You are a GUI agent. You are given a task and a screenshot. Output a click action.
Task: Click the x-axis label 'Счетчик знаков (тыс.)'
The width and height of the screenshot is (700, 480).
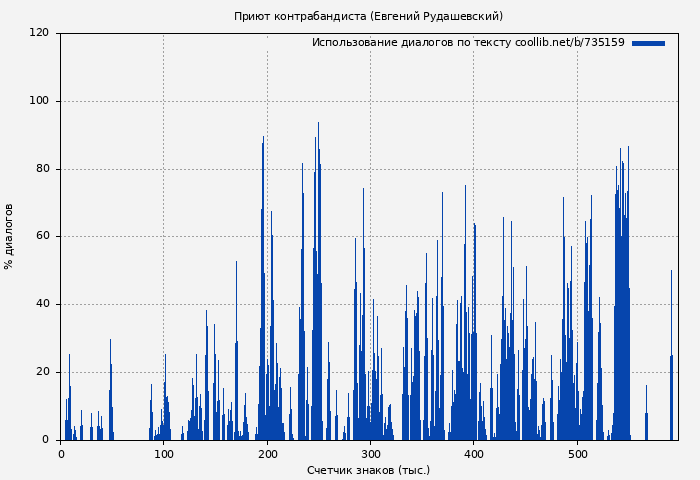pyautogui.click(x=368, y=470)
